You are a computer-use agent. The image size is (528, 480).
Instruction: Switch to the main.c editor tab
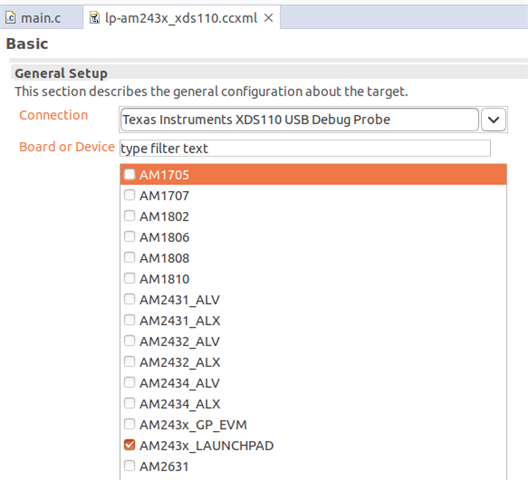[x=40, y=18]
